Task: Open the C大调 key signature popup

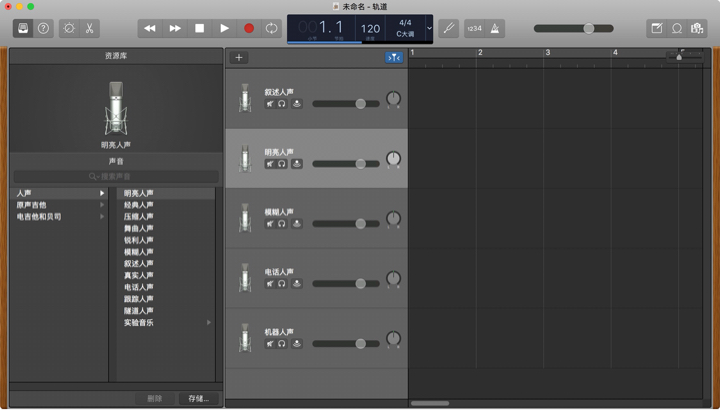Action: (x=405, y=34)
